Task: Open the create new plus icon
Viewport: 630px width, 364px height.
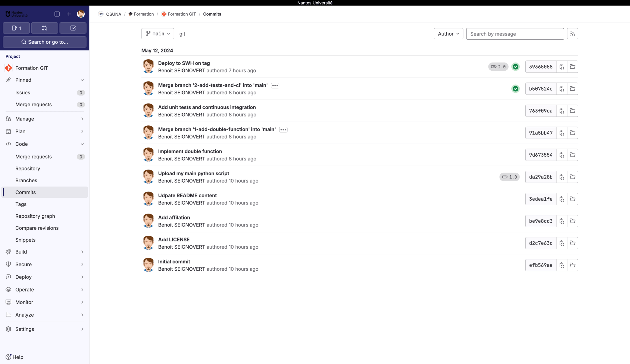Action: [69, 14]
